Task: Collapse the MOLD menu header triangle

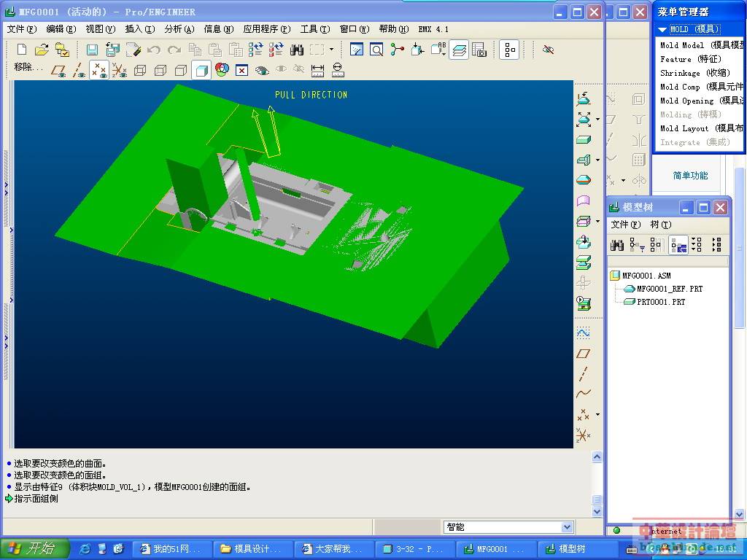Action: coord(662,29)
